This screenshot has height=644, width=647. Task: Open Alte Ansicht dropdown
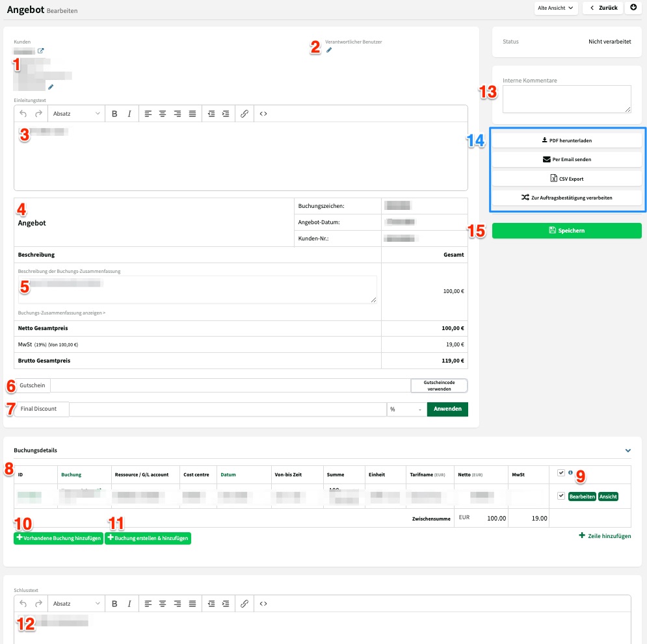coord(555,8)
